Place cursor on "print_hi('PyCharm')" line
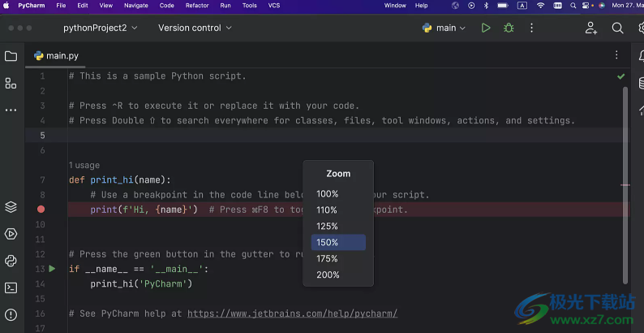The width and height of the screenshot is (644, 333). click(x=141, y=283)
